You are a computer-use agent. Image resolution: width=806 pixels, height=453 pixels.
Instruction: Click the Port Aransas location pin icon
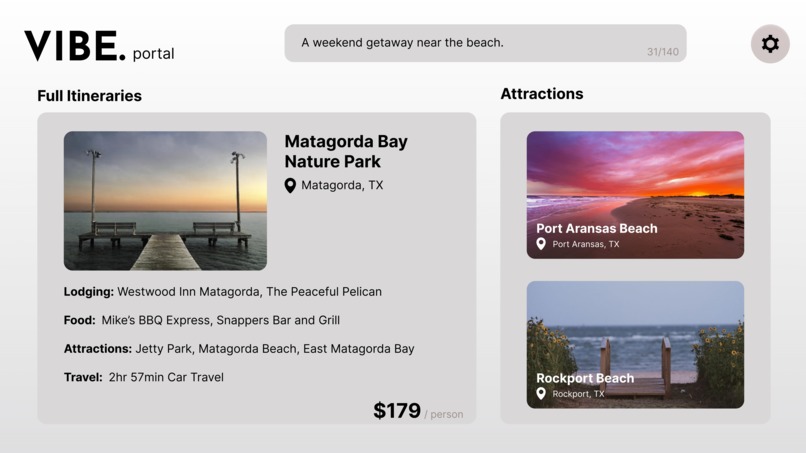pos(541,244)
